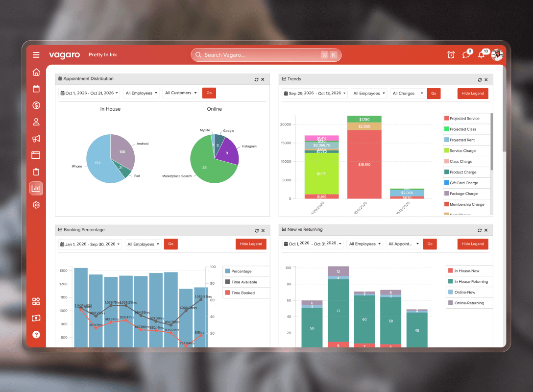The height and width of the screenshot is (392, 533).
Task: Open the Reports section in the sidebar
Action: (x=36, y=188)
